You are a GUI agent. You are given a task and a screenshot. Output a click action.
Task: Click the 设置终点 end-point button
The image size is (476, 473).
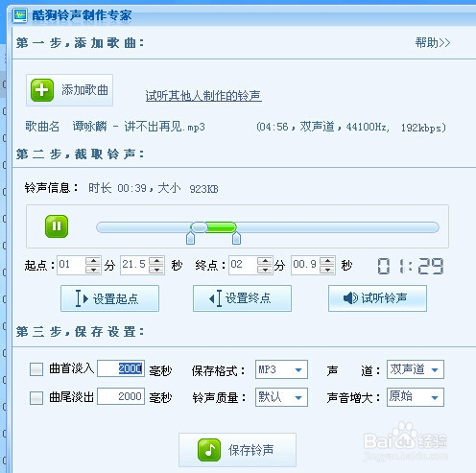(242, 298)
